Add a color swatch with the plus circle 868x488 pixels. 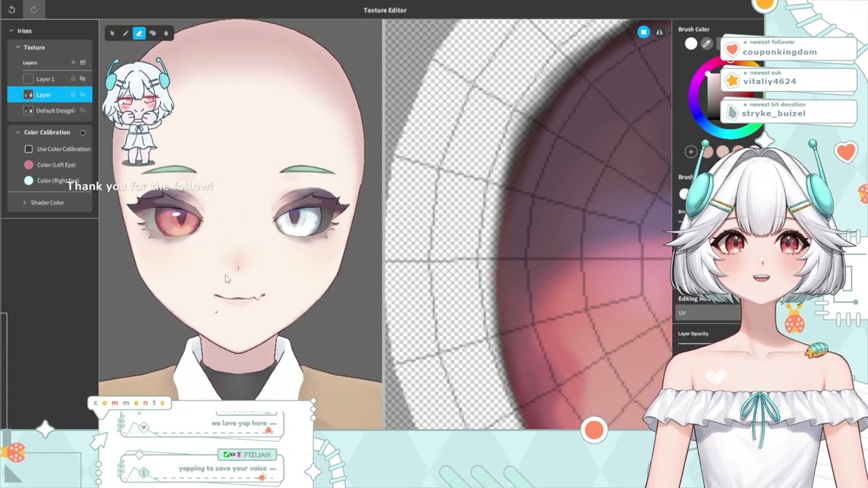pos(691,152)
